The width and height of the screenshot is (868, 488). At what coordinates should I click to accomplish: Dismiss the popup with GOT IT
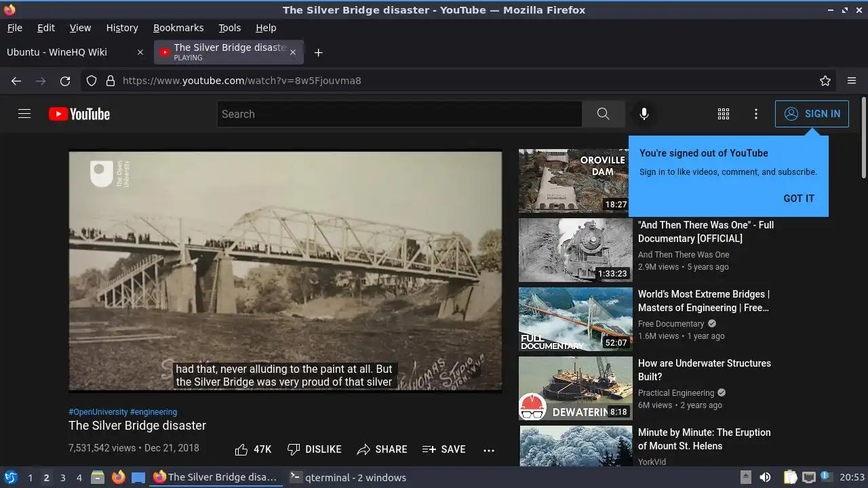(799, 199)
